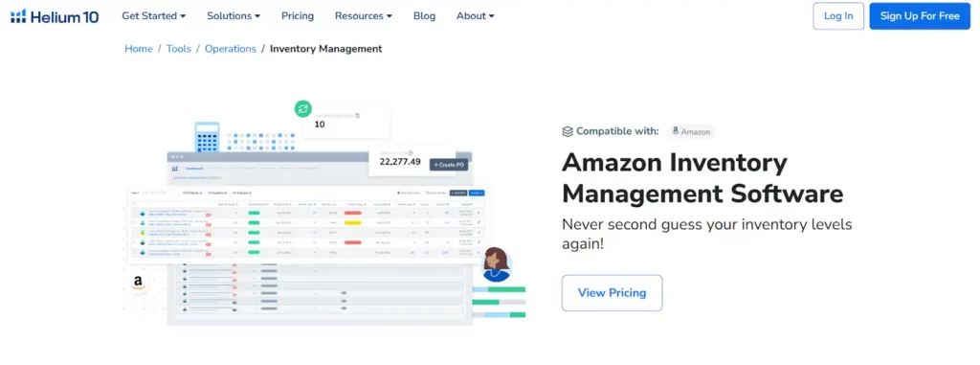Click the blue calculator icon

point(207,137)
